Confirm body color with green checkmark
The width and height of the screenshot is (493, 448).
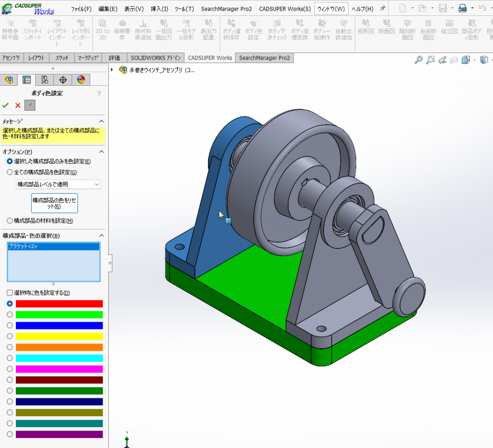pos(5,105)
